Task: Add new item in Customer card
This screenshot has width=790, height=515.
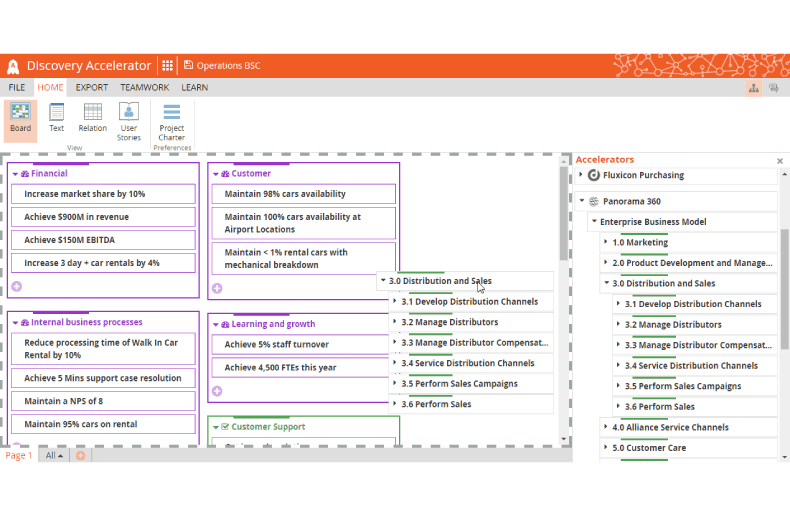Action: [x=217, y=288]
